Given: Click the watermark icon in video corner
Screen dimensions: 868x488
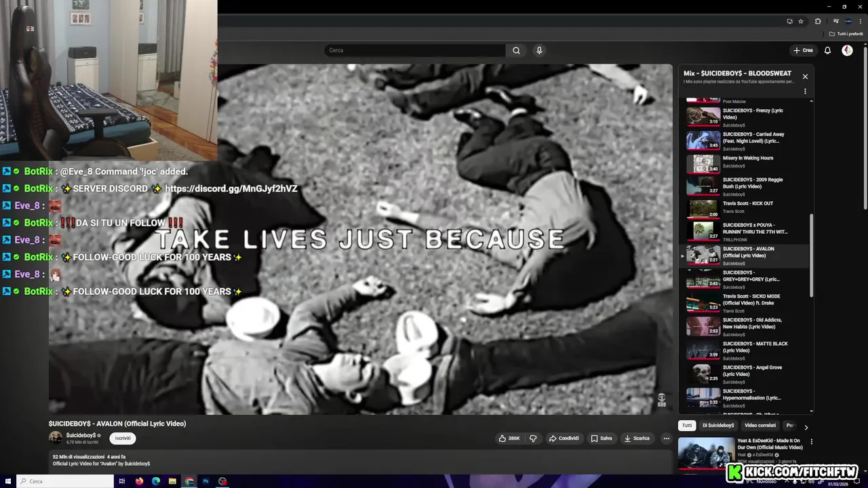Looking at the screenshot, I should coord(661,400).
